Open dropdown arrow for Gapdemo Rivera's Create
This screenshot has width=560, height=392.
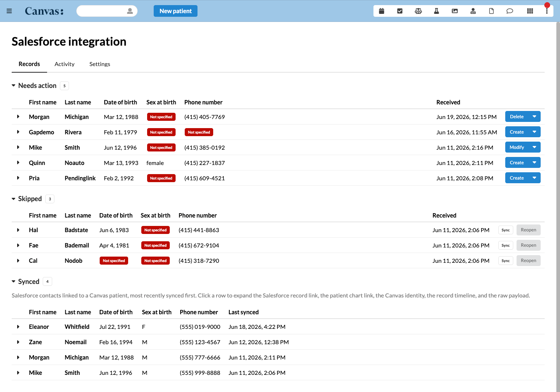tap(534, 132)
